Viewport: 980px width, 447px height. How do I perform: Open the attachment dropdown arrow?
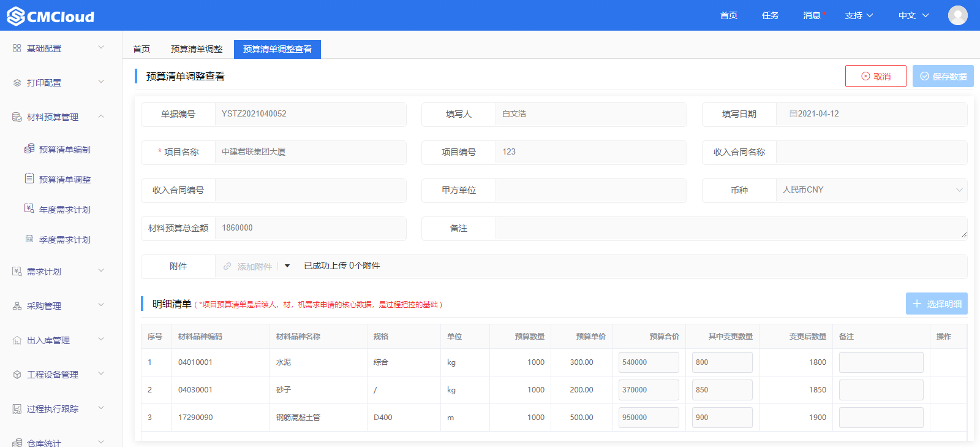click(287, 266)
